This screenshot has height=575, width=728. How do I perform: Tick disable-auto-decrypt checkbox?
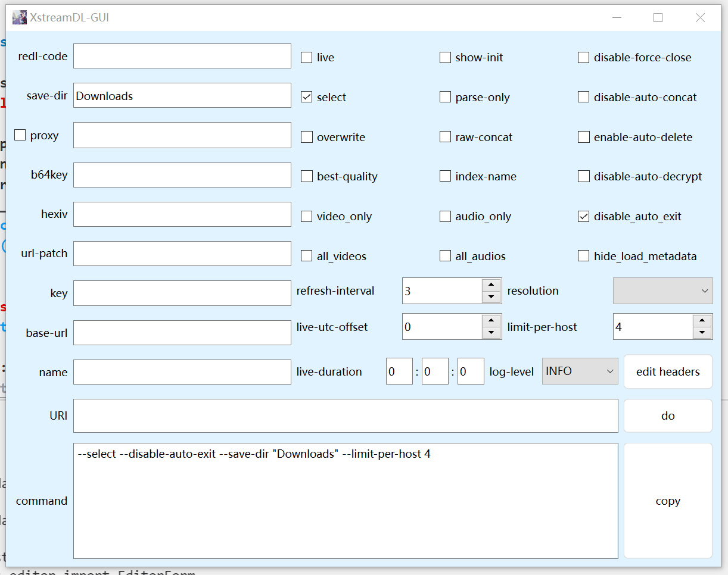point(583,176)
